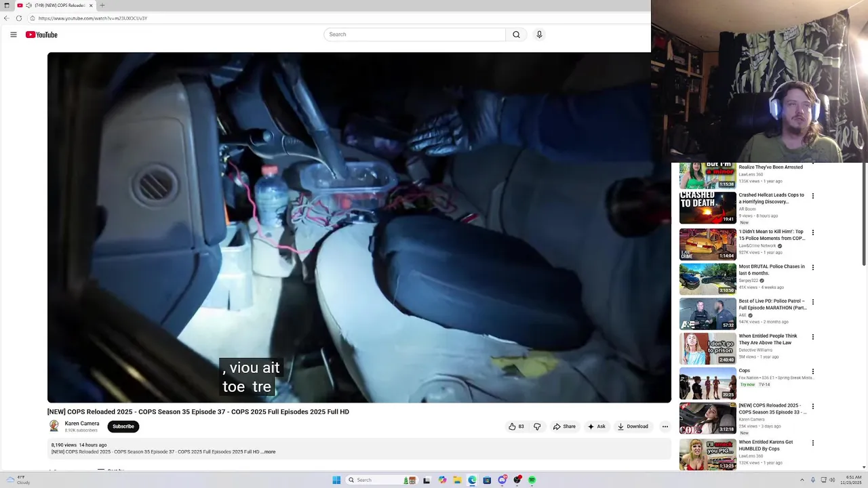Download the video
Screen dimensions: 868x488
633,426
